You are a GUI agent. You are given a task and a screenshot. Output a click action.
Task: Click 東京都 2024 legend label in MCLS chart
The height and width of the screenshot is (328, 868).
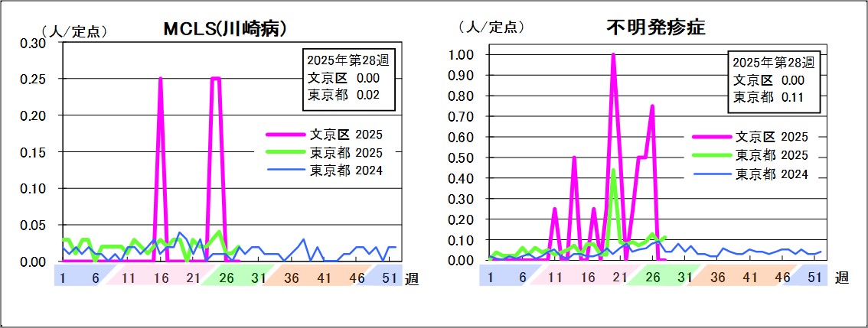(x=347, y=170)
